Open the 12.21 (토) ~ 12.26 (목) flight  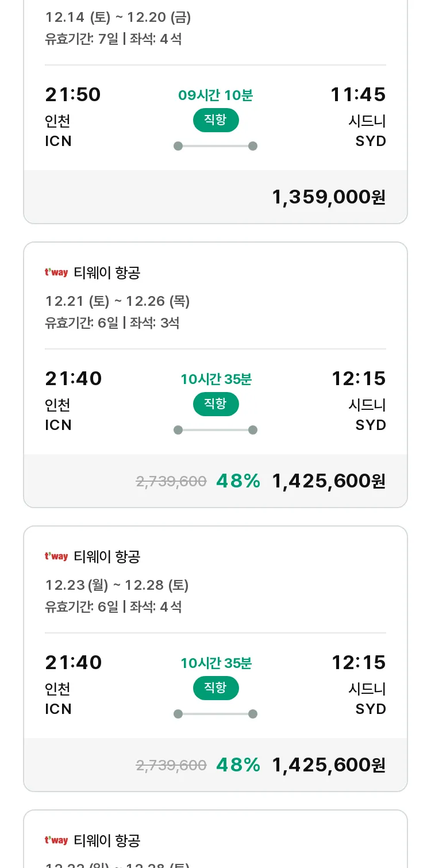click(x=215, y=375)
